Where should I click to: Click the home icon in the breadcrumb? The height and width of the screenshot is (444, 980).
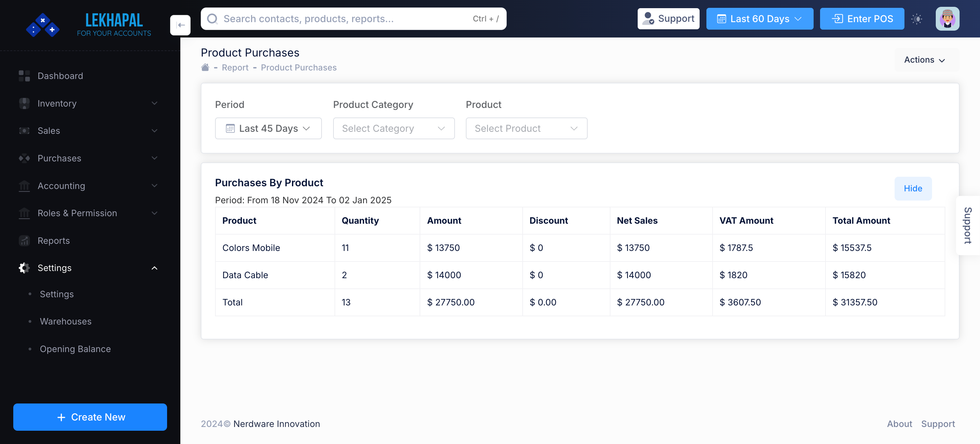tap(205, 67)
